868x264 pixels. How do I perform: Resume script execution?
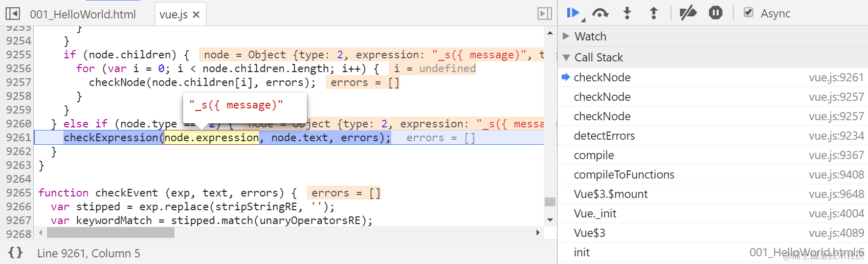pos(574,13)
